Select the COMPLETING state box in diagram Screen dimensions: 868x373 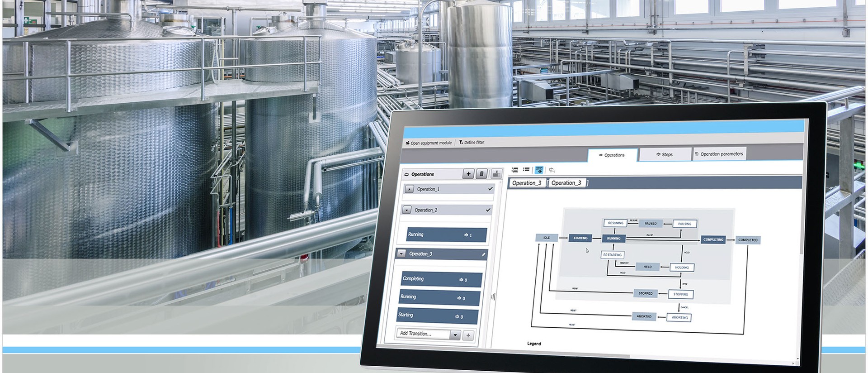click(x=713, y=239)
